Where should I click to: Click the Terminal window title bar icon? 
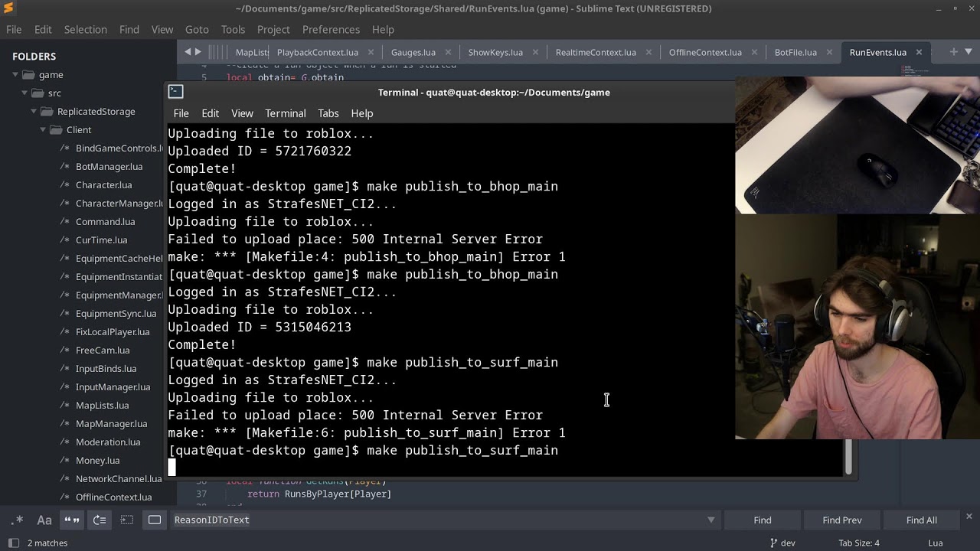pyautogui.click(x=176, y=92)
